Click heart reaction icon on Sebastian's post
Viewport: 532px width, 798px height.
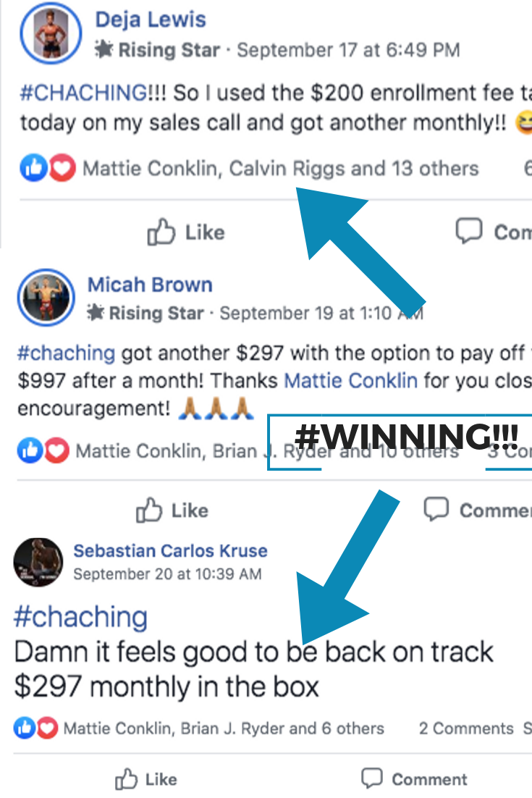[47, 728]
